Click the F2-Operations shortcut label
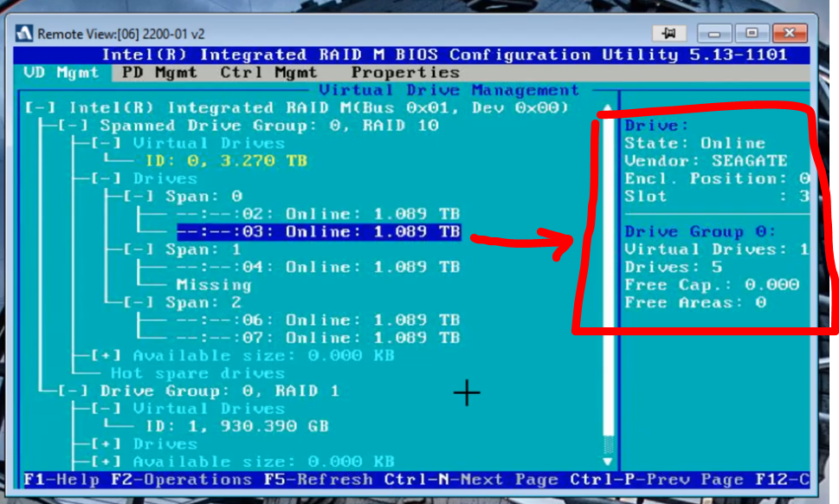The image size is (839, 504). tap(181, 480)
